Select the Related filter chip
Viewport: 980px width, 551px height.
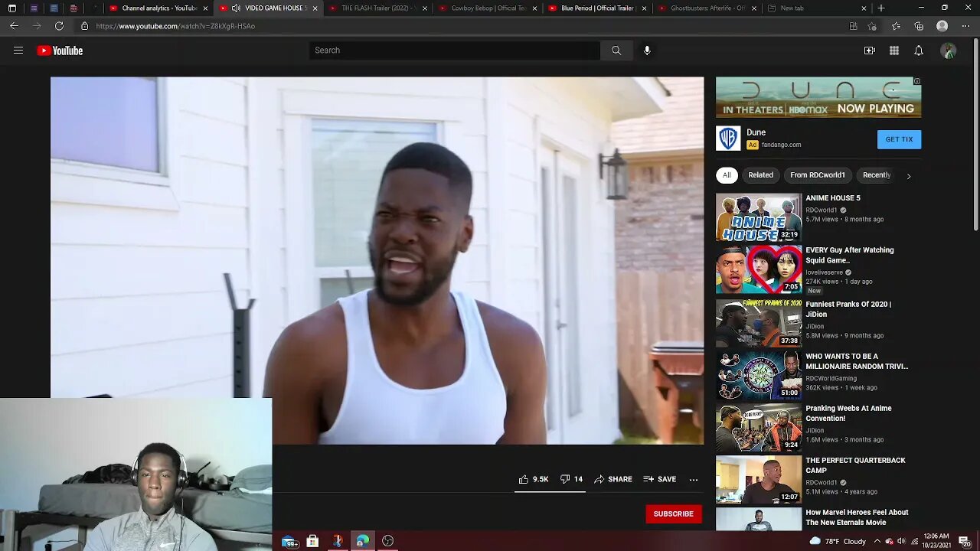[760, 175]
